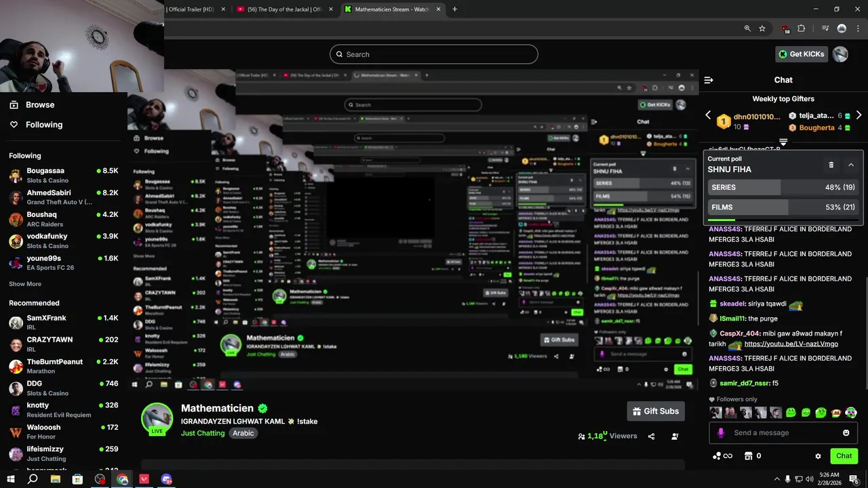Go to next Weekly top Gifters page

pyautogui.click(x=859, y=115)
